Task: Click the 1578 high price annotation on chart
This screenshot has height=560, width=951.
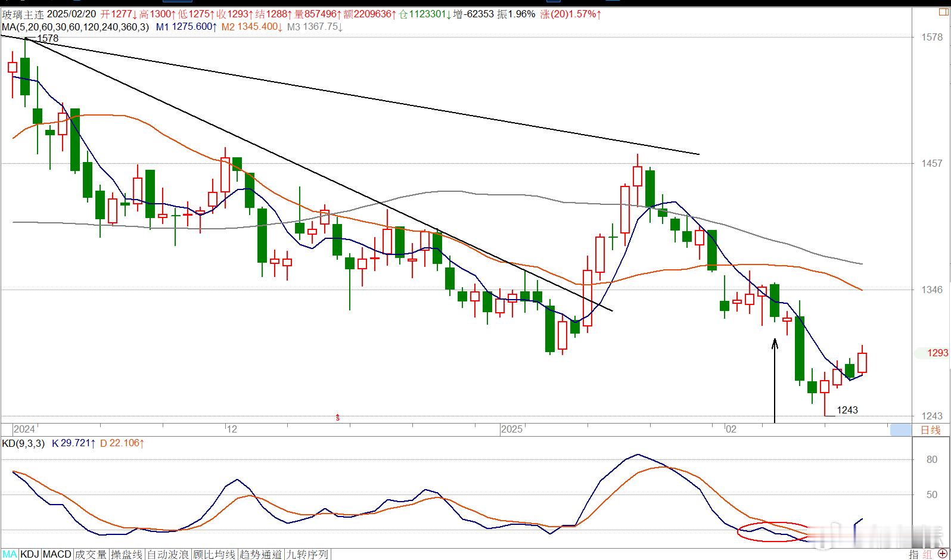Action: pos(48,38)
